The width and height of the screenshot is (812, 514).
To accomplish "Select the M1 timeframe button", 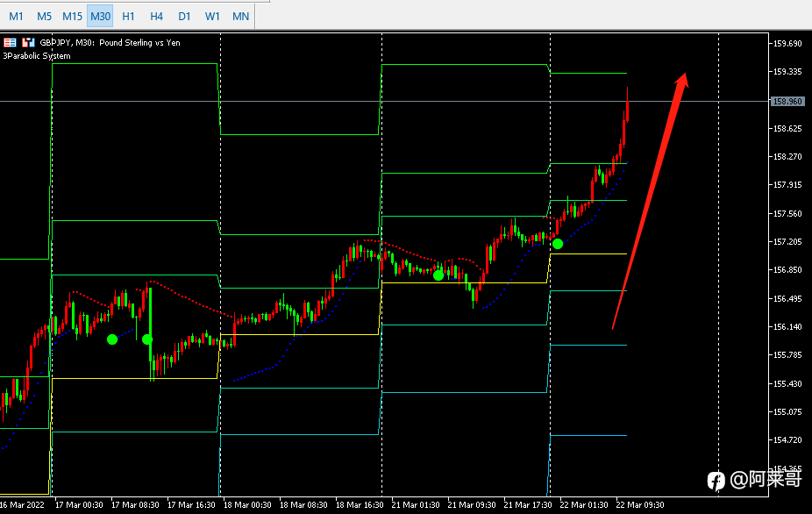I will tap(16, 16).
